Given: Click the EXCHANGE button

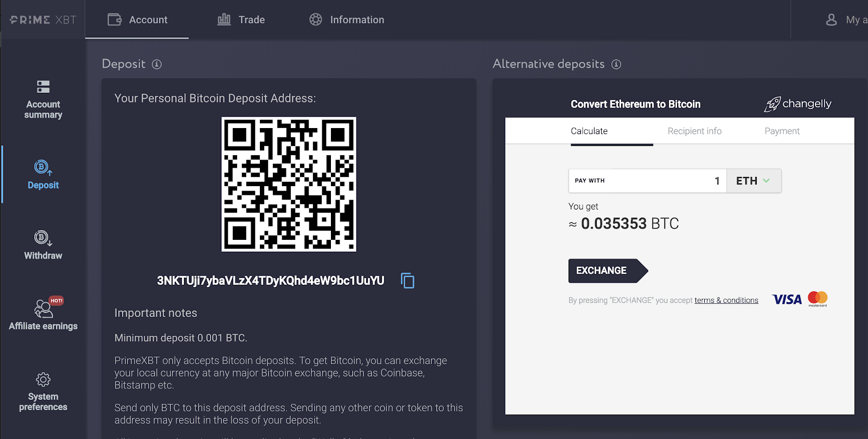Looking at the screenshot, I should [x=608, y=271].
